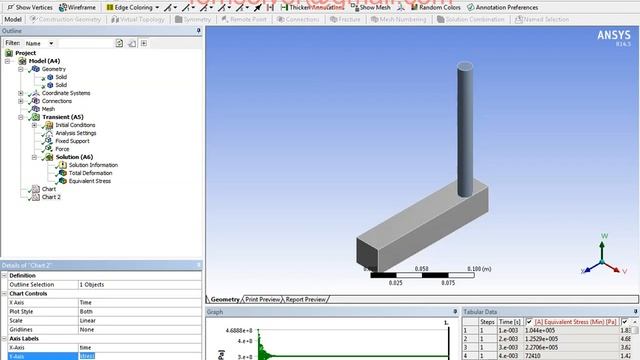The width and height of the screenshot is (640, 360).
Task: Toggle the second column checkbox in Tabular Data
Action: point(624,322)
